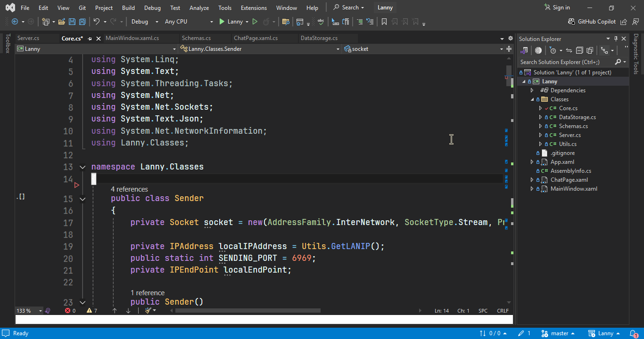Click the Save All icon

tap(82, 22)
